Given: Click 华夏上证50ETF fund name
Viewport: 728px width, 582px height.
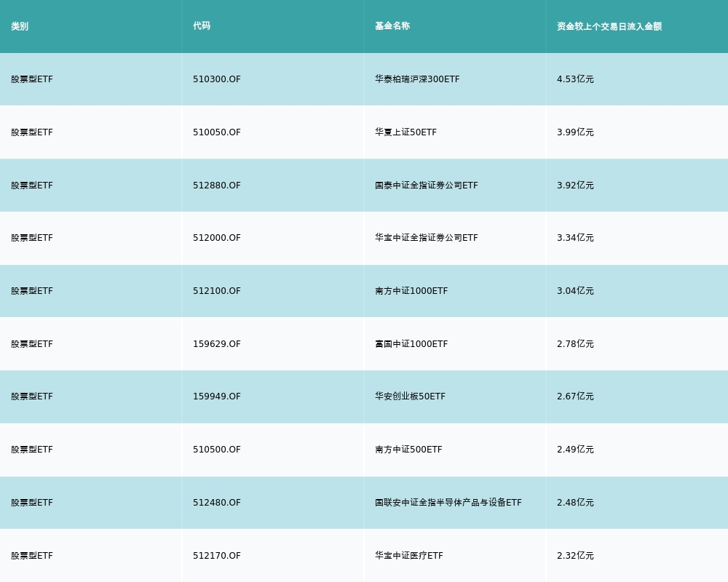Looking at the screenshot, I should coord(405,132).
